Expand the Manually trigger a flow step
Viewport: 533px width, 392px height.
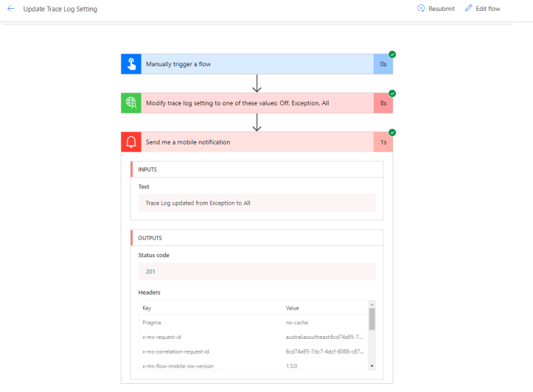[x=257, y=64]
